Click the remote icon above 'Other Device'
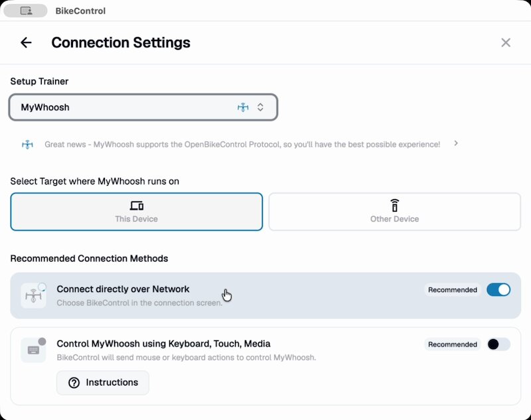This screenshot has height=420, width=531. tap(394, 205)
